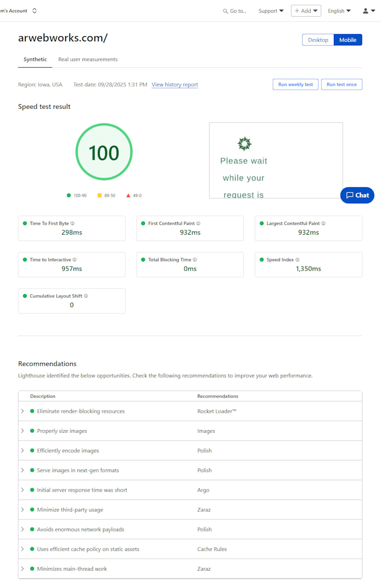Click the Argo recommendation
The width and height of the screenshot is (381, 588).
pyautogui.click(x=203, y=490)
